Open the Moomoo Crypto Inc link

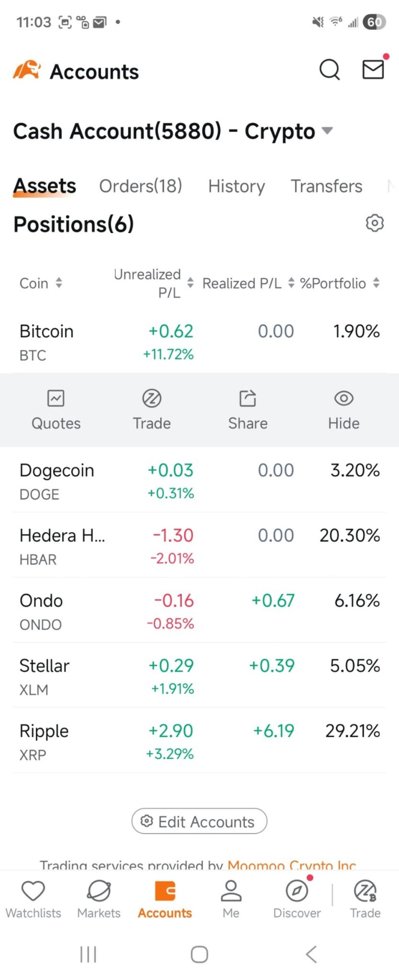(x=292, y=865)
